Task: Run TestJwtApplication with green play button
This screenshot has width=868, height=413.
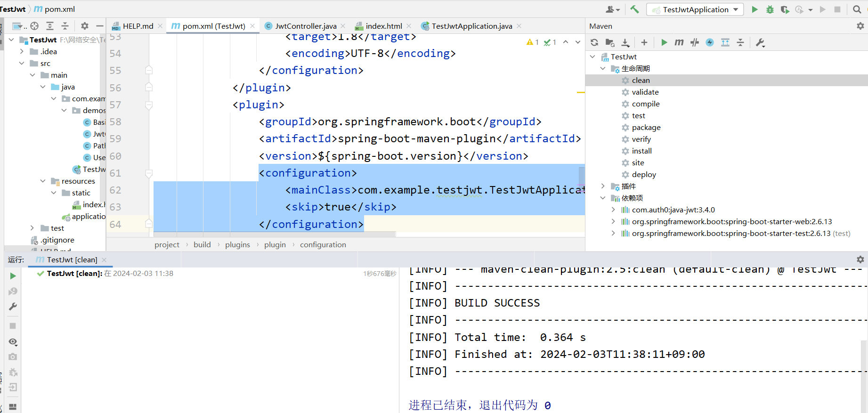Action: pyautogui.click(x=754, y=9)
